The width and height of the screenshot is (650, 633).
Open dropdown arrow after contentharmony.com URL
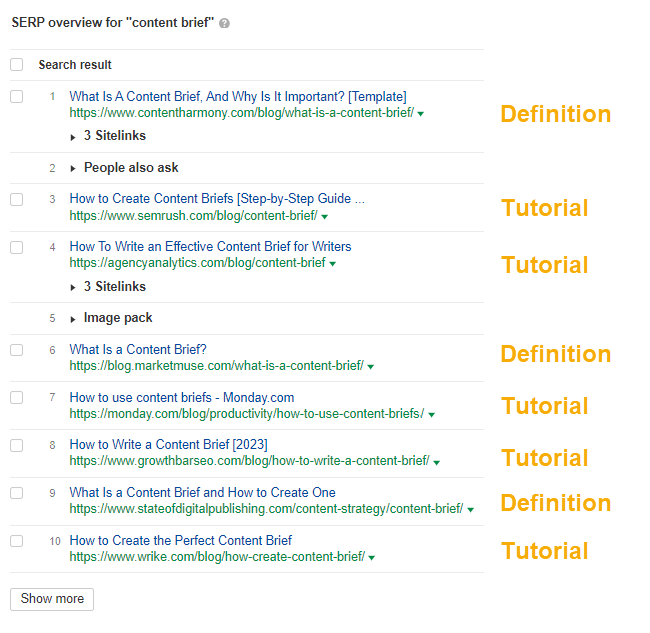pos(421,114)
